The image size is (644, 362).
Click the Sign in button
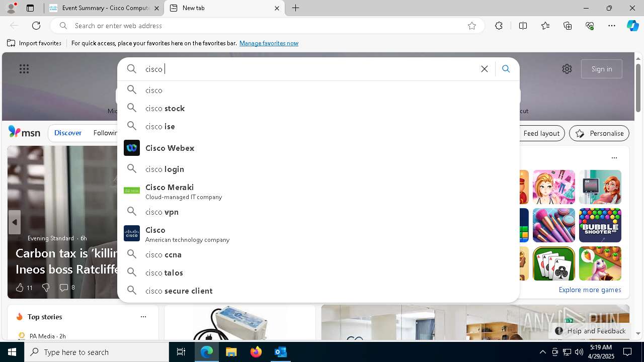[x=602, y=69]
